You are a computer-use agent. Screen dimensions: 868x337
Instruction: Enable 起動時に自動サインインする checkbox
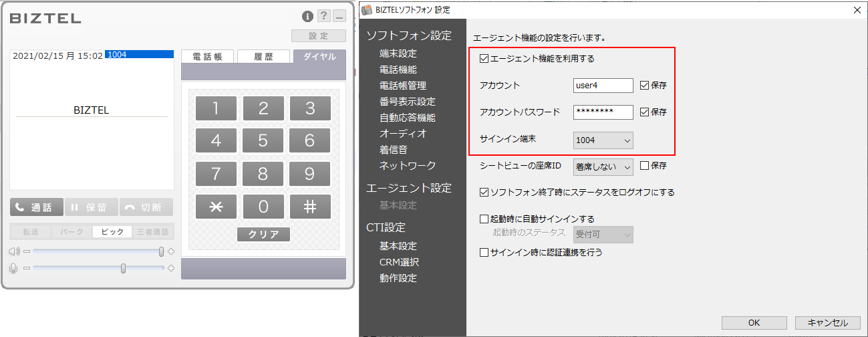484,219
